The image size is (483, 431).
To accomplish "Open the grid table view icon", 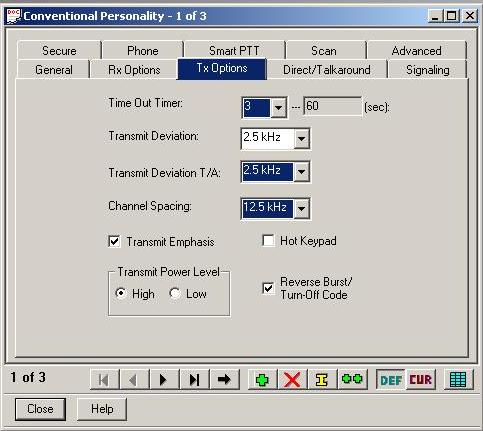I will coord(458,379).
